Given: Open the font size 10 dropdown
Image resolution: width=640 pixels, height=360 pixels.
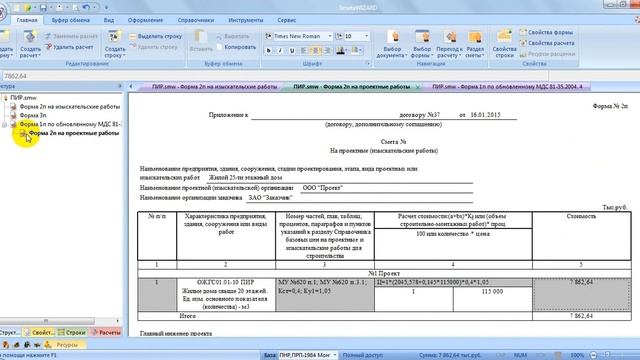Looking at the screenshot, I should (366, 36).
